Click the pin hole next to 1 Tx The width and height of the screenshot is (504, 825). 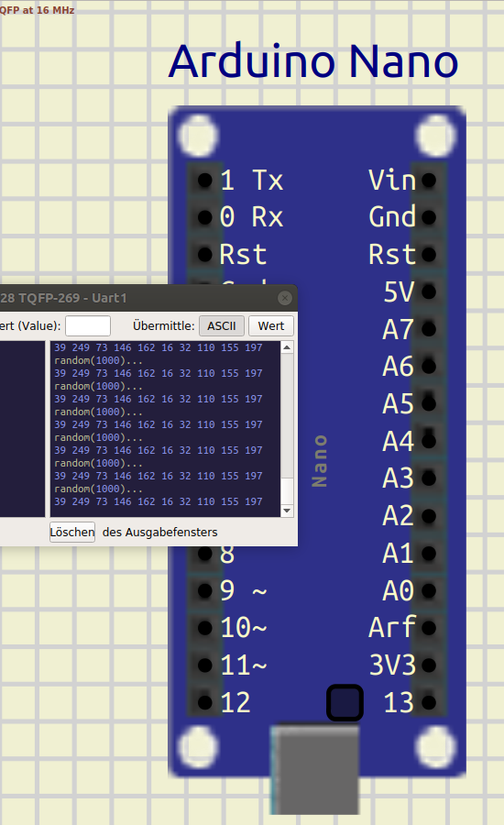click(x=204, y=181)
